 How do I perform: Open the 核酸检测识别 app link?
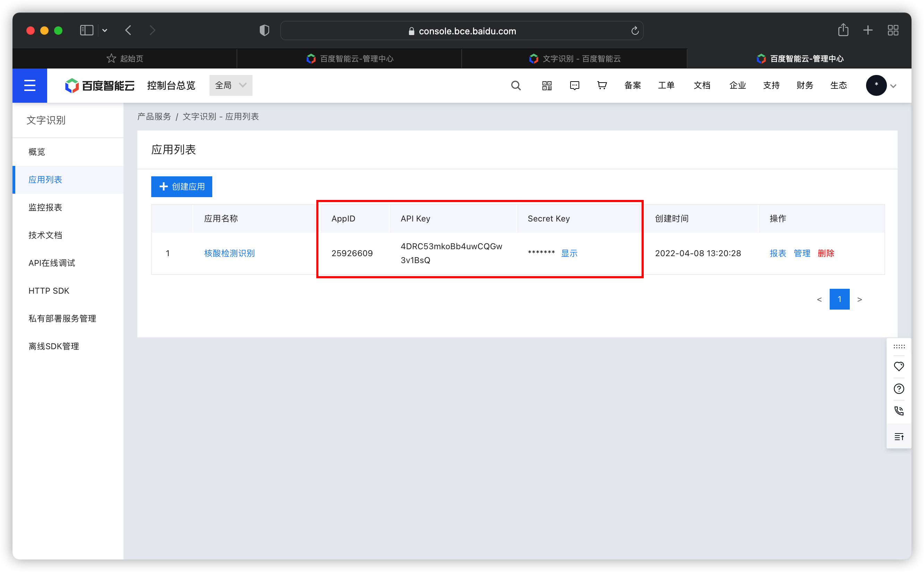click(229, 253)
